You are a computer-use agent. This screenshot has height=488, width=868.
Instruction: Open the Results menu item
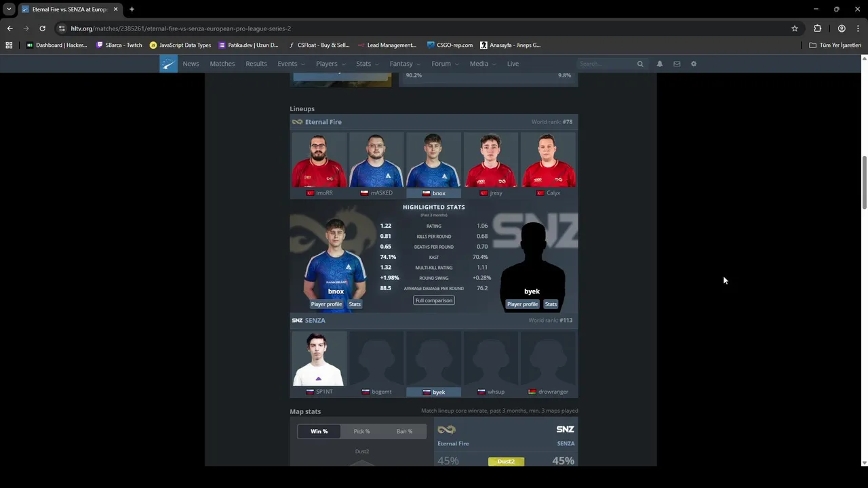point(256,64)
